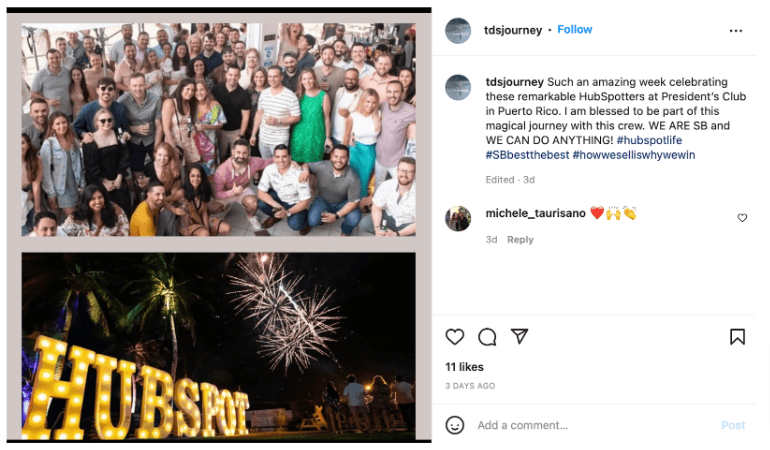Open the three-dot more options menu

pyautogui.click(x=736, y=31)
